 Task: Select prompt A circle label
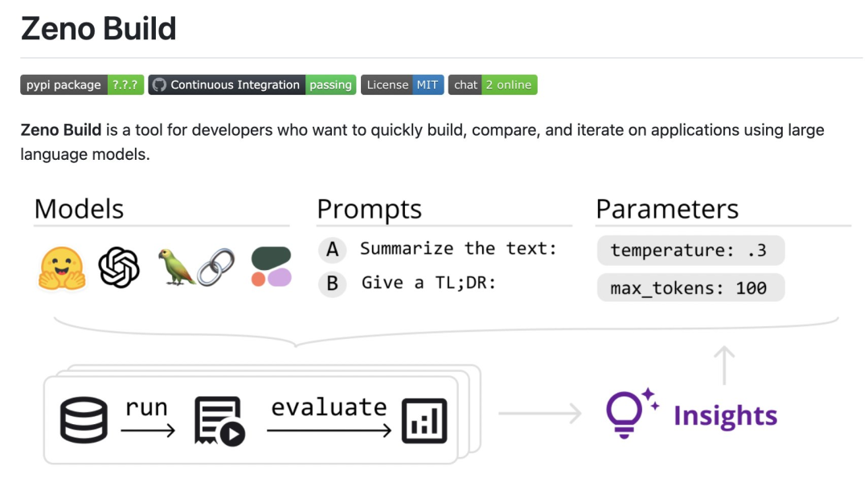tap(332, 250)
